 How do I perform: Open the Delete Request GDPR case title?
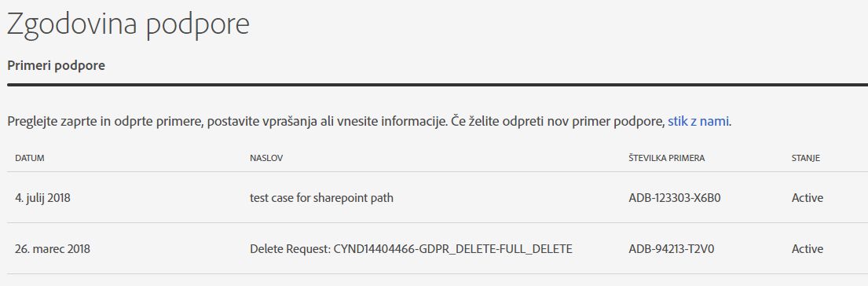(411, 249)
